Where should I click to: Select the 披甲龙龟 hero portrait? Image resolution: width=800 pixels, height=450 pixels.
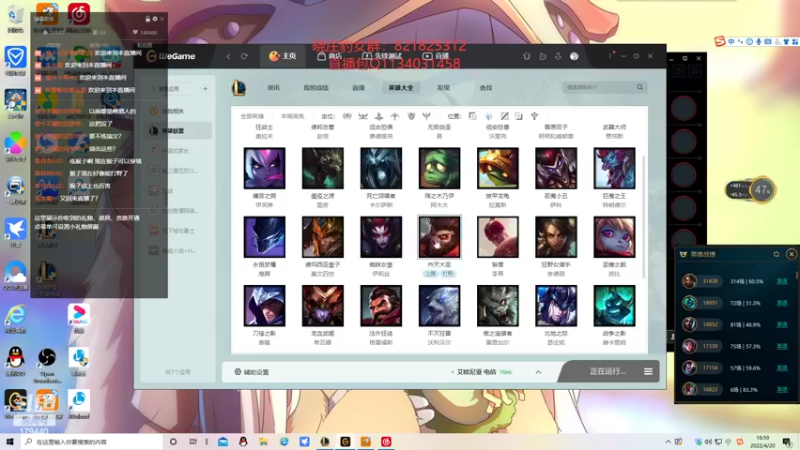point(497,168)
